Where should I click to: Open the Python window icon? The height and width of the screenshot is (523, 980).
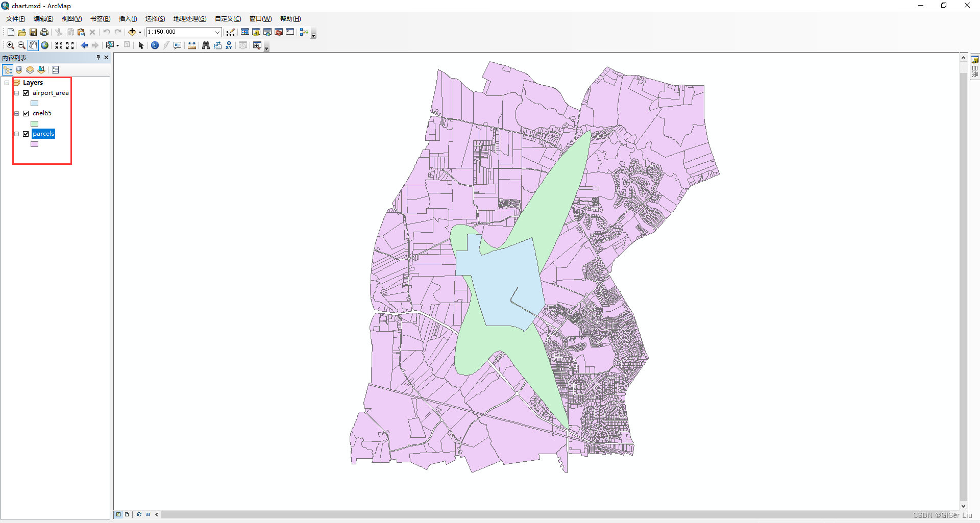[x=290, y=32]
